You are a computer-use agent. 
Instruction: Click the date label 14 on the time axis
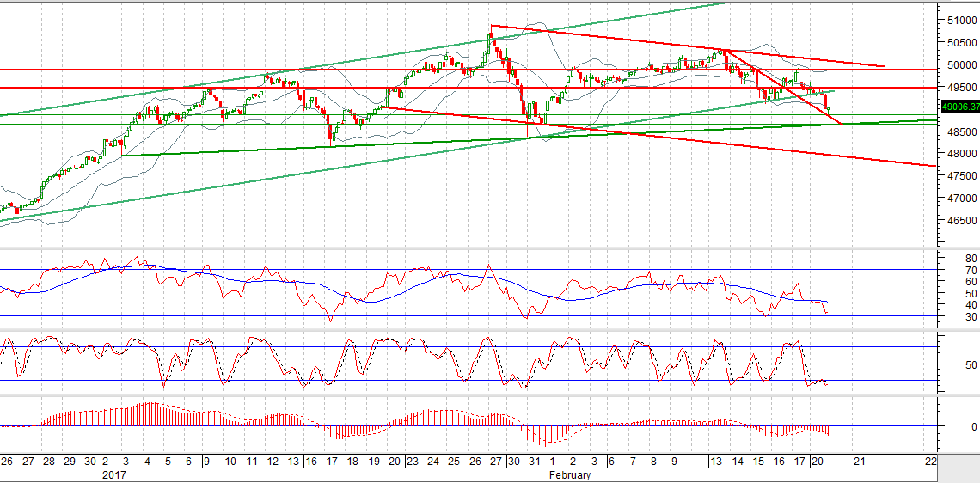(x=738, y=462)
